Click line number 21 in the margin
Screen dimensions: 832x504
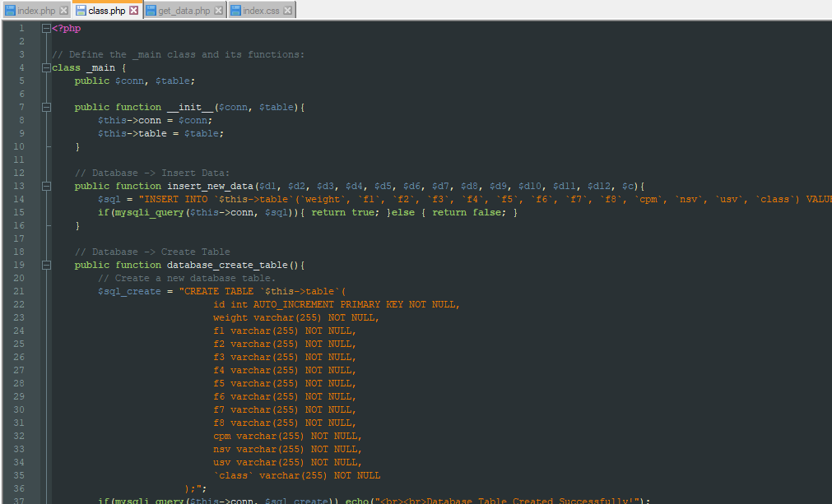click(x=21, y=291)
